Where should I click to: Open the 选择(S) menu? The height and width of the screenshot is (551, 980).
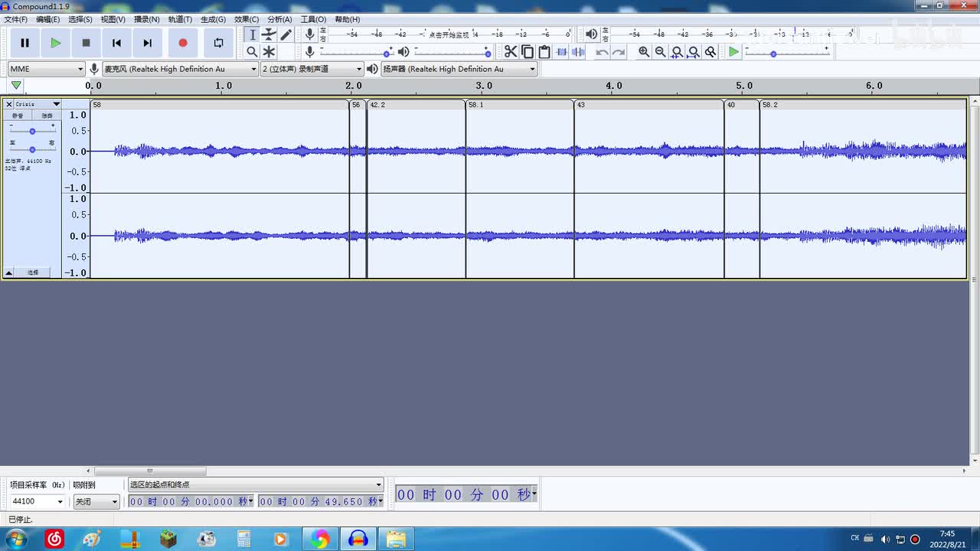pyautogui.click(x=80, y=19)
